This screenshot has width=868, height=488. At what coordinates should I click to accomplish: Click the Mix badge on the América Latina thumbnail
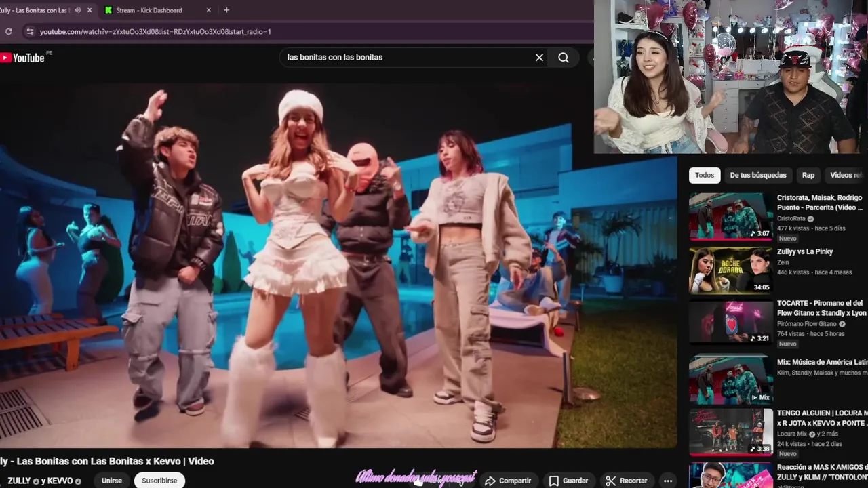(x=760, y=397)
